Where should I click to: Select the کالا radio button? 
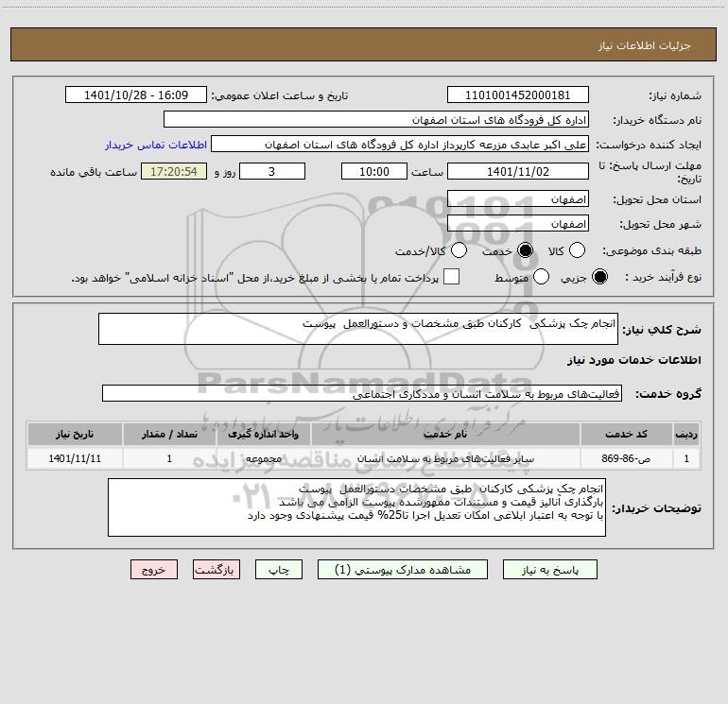[577, 250]
